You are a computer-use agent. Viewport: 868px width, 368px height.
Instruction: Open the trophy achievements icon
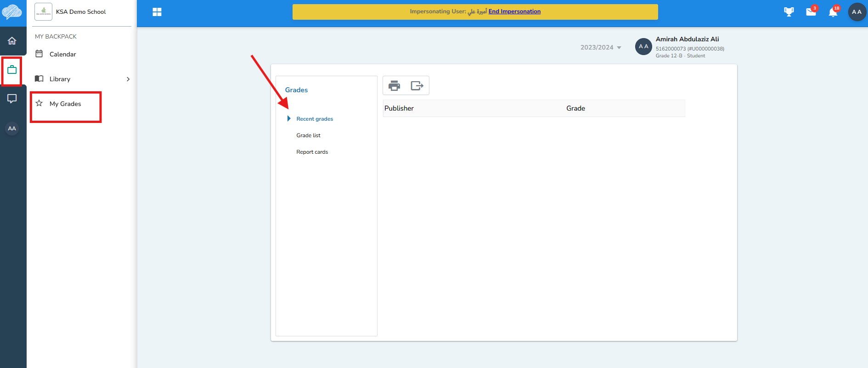789,12
